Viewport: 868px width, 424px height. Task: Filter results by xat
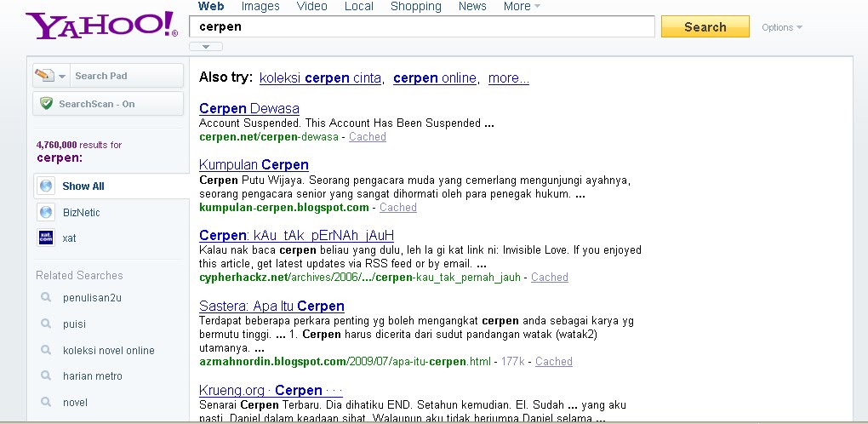(69, 238)
